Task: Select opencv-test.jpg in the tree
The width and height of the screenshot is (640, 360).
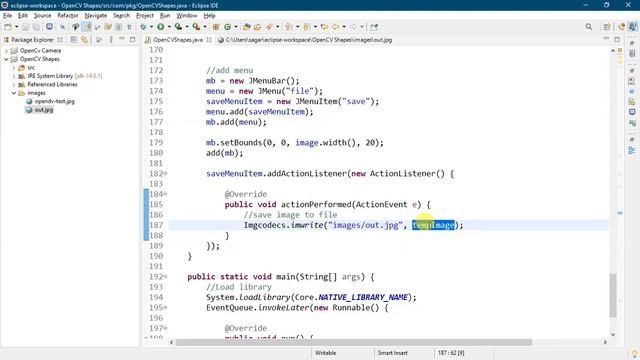Action: [x=54, y=101]
